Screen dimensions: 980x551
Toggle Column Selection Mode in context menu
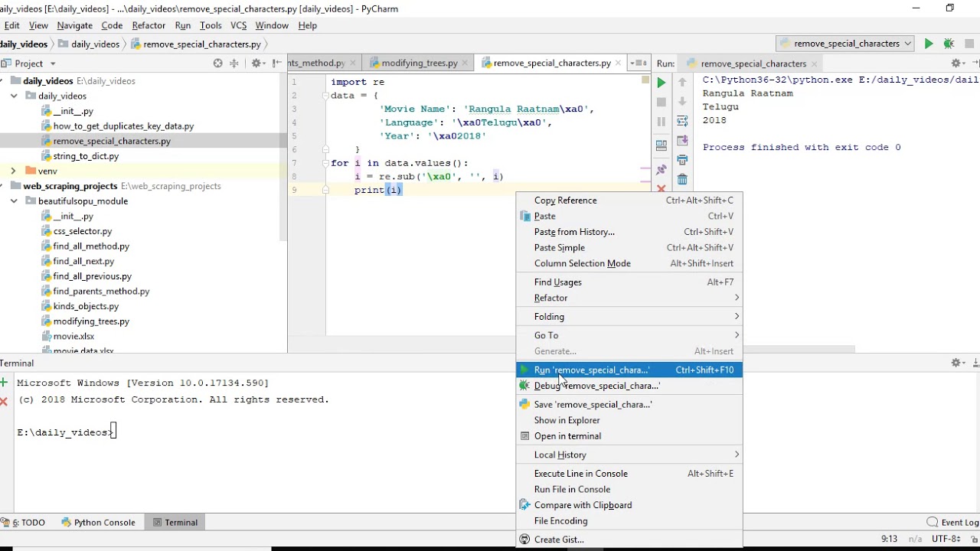[x=582, y=263]
